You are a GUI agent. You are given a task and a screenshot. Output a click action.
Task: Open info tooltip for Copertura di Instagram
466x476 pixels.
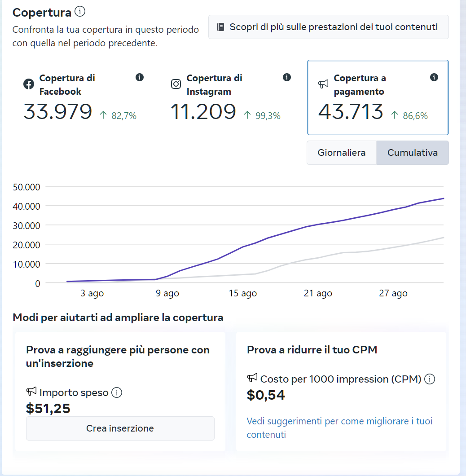click(287, 77)
